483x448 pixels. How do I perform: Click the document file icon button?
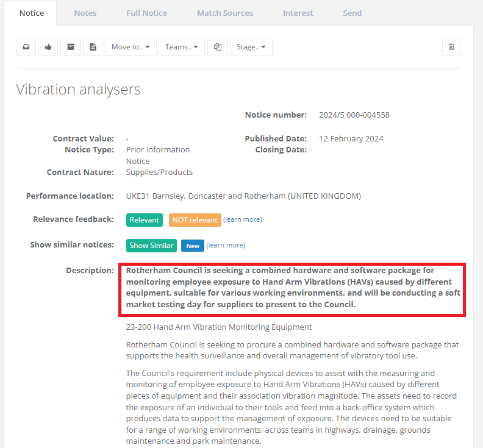(x=93, y=47)
